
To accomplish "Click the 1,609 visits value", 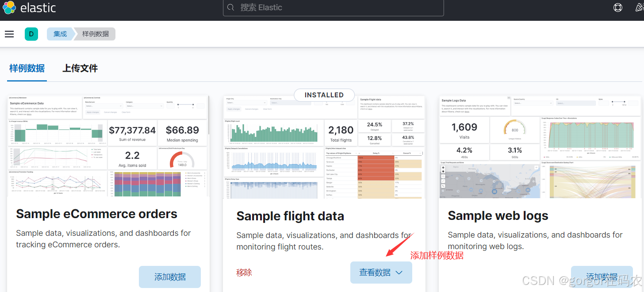I will point(464,127).
